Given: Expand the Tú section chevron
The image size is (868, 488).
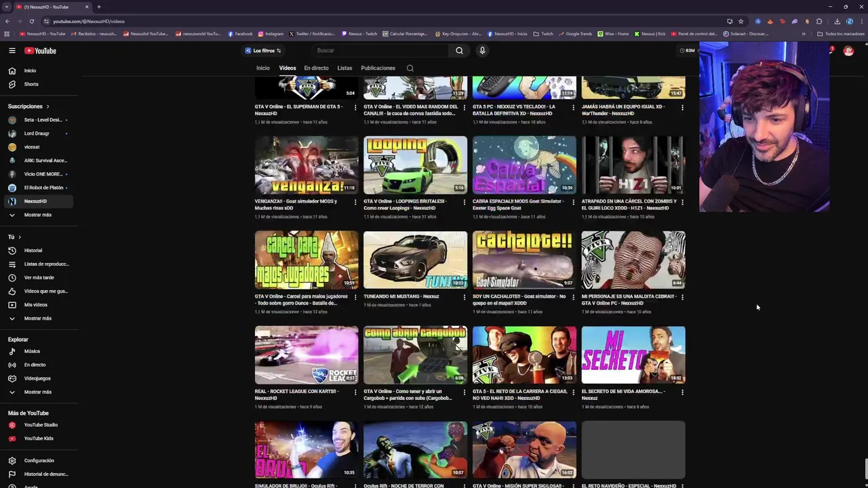Looking at the screenshot, I should point(20,237).
